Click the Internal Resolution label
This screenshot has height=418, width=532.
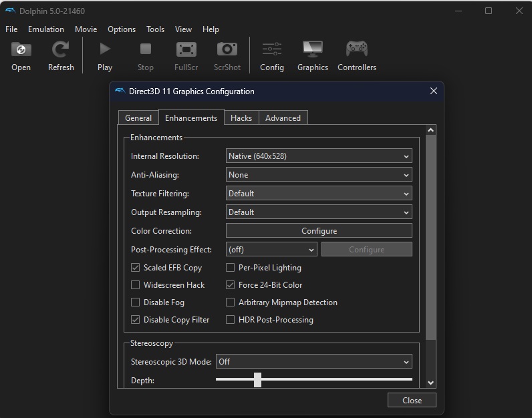click(165, 156)
